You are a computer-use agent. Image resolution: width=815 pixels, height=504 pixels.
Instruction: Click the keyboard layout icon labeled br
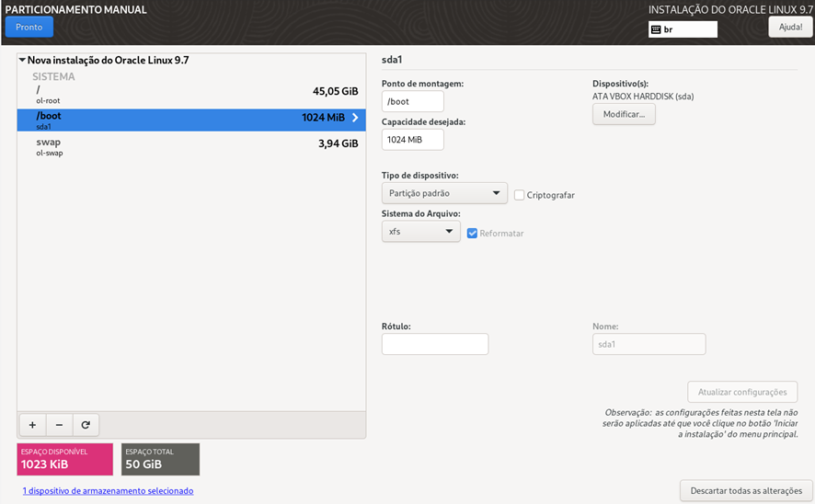(x=656, y=29)
